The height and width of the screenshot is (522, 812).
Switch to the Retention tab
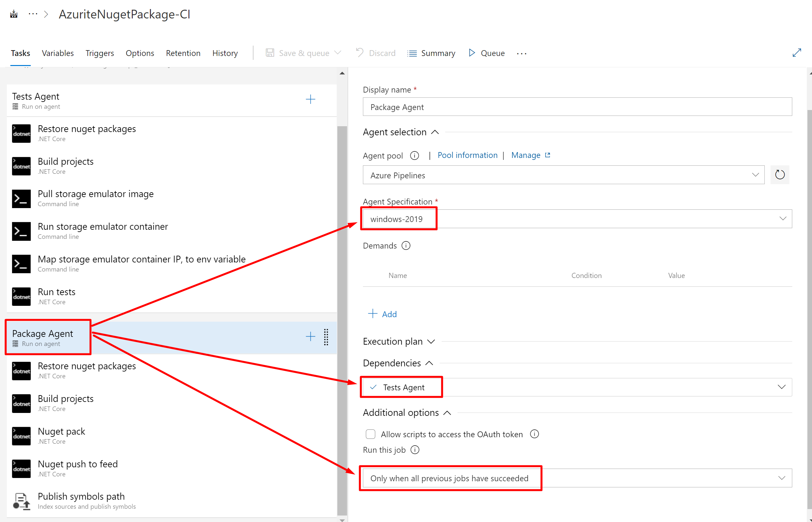183,53
